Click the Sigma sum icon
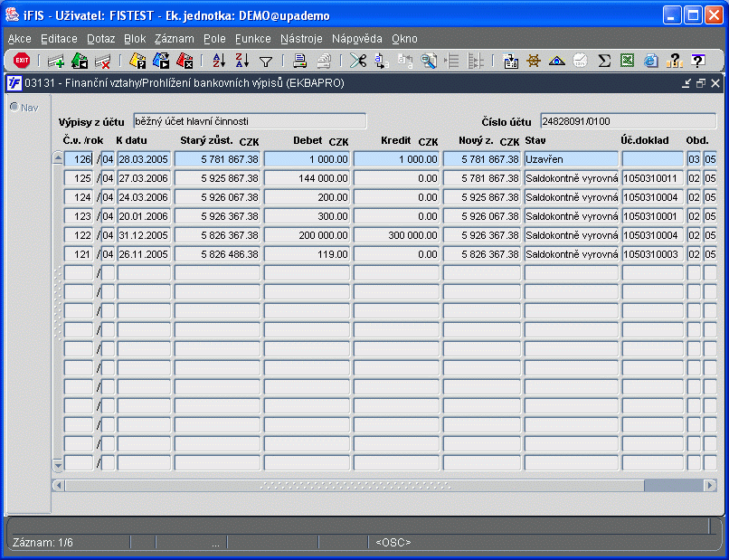The image size is (729, 560). [x=604, y=61]
